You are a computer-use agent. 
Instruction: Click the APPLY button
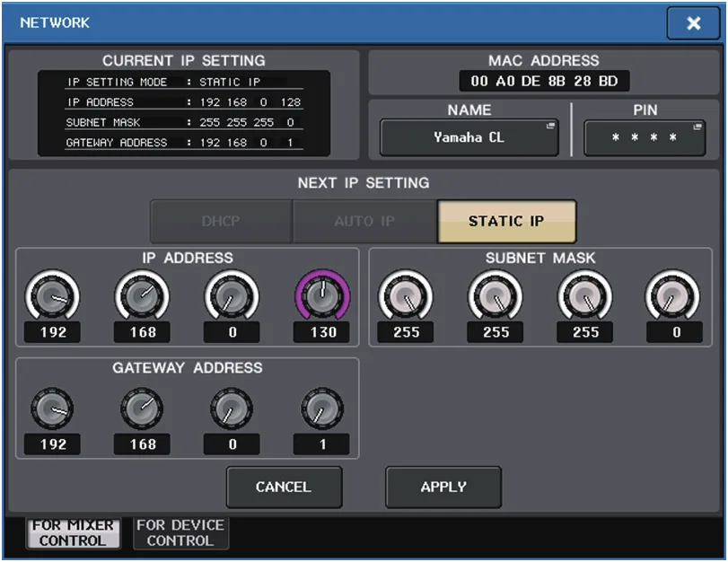tap(443, 487)
